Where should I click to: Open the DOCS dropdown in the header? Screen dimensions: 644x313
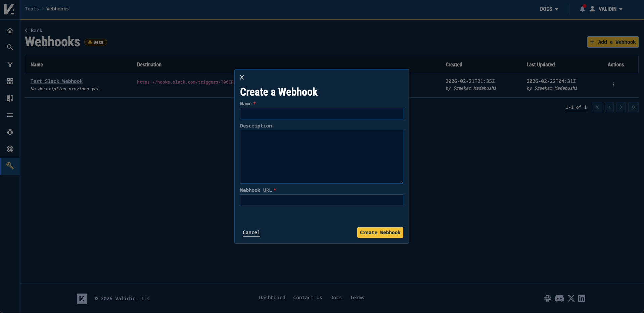[549, 9]
